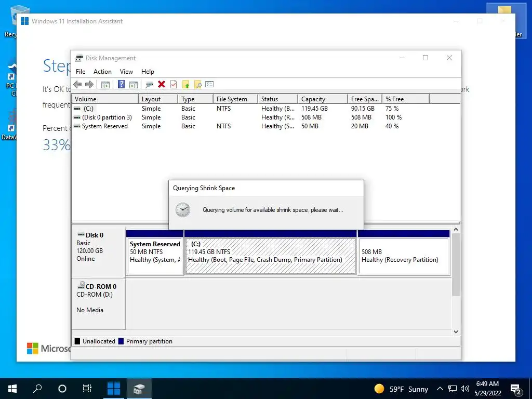Screen dimensions: 532x399
Task: Click the 119.45 GB capacity cell
Action: pyautogui.click(x=314, y=109)
